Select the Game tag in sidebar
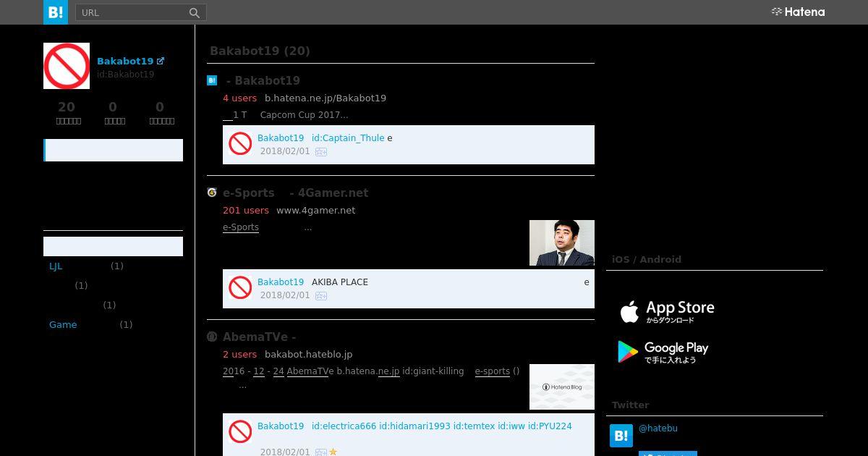 point(63,324)
